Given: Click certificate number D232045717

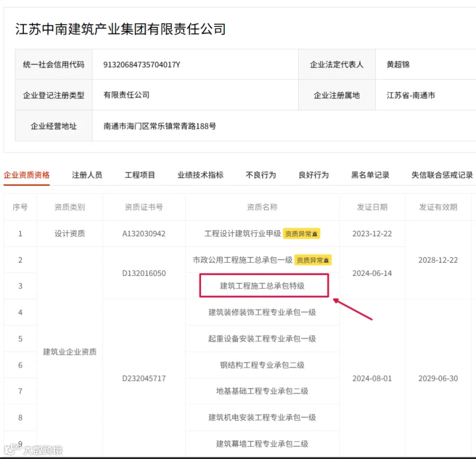Looking at the screenshot, I should [144, 378].
